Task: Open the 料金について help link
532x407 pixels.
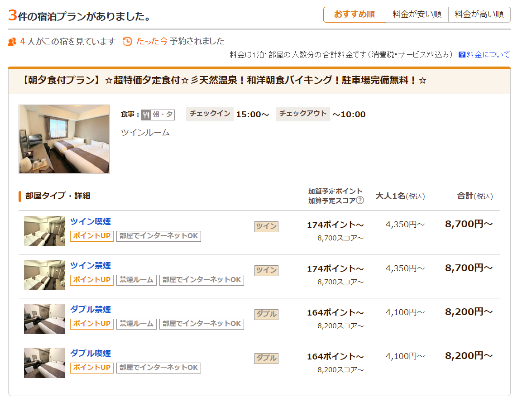Action: (x=488, y=55)
